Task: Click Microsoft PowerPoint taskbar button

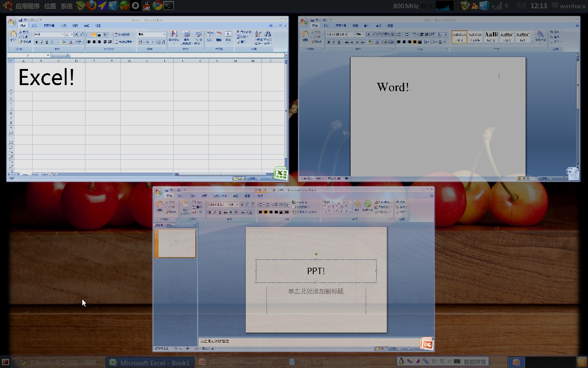Action: coord(239,362)
